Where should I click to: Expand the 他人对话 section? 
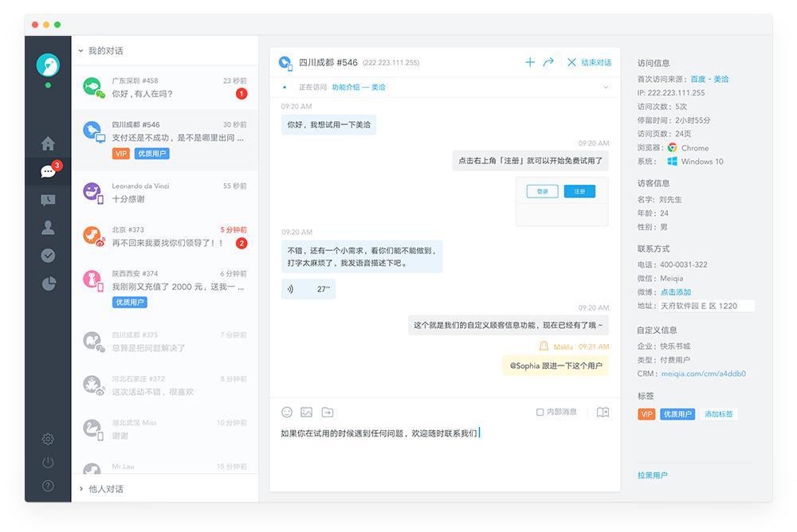click(100, 489)
